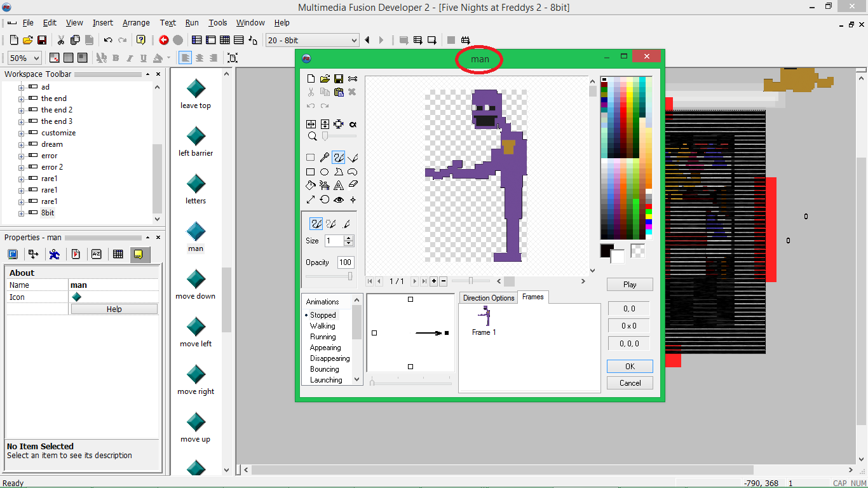Flip the image vertically
The width and height of the screenshot is (868, 488).
pos(325,124)
